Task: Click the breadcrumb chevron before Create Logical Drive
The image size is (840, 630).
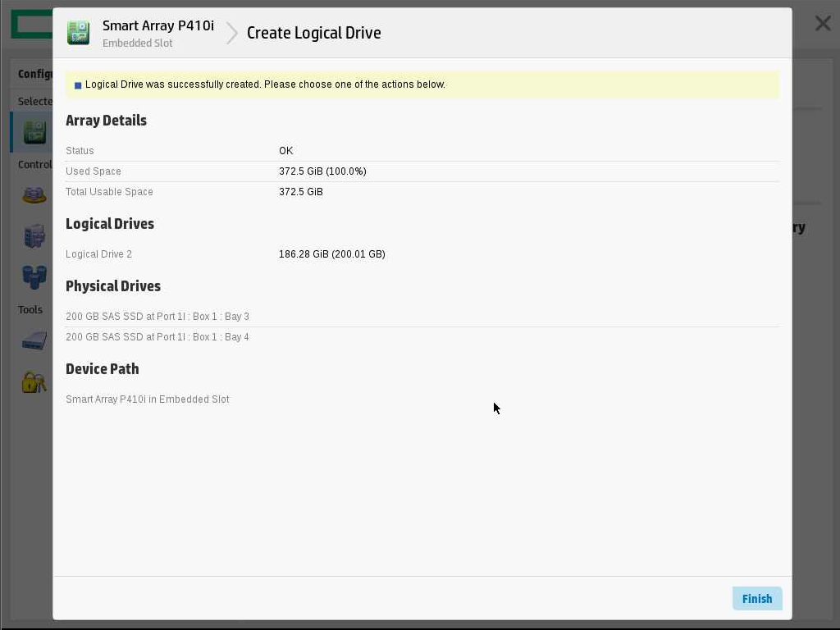Action: [231, 33]
